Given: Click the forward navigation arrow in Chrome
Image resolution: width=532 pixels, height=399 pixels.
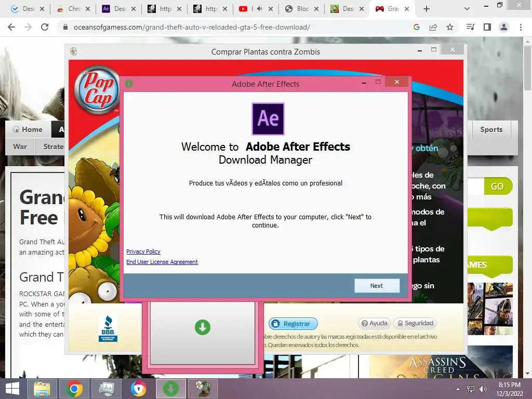Looking at the screenshot, I should 28,27.
